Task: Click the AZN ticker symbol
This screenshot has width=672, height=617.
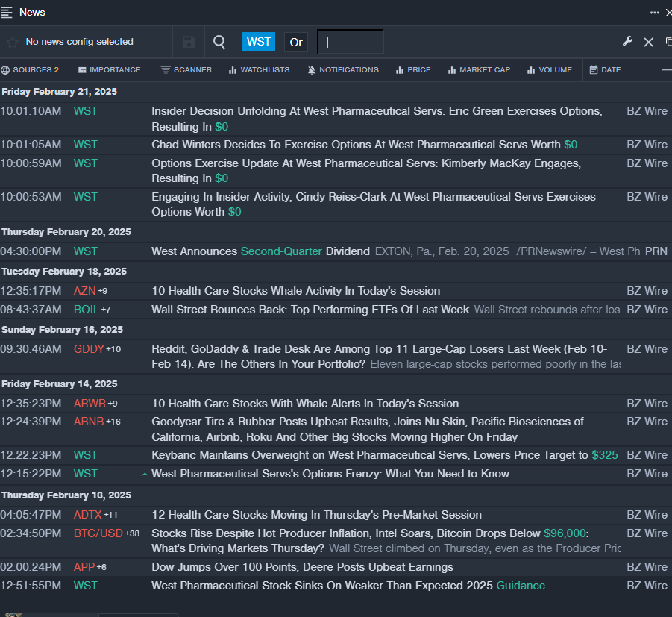Action: click(84, 291)
